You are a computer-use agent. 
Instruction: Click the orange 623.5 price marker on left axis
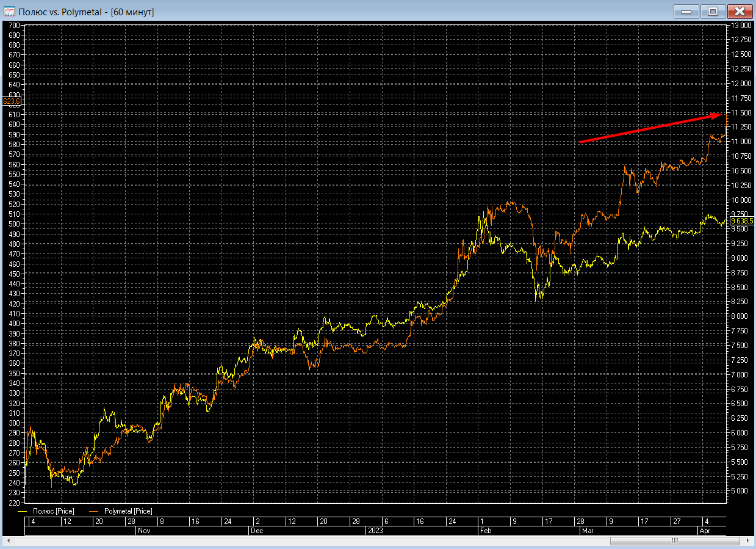click(12, 101)
